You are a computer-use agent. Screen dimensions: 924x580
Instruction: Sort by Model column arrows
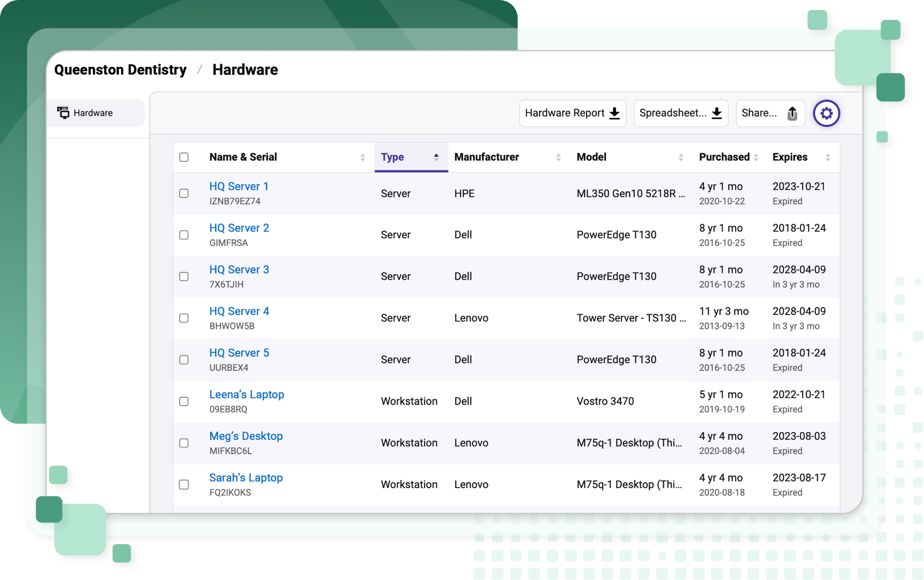coord(680,157)
